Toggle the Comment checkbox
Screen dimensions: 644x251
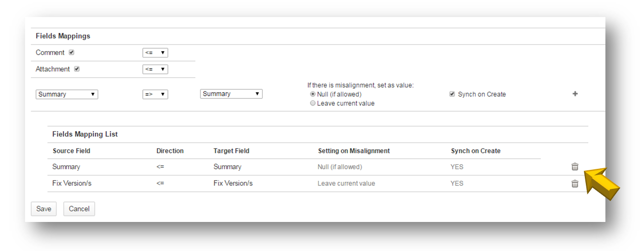(x=71, y=53)
